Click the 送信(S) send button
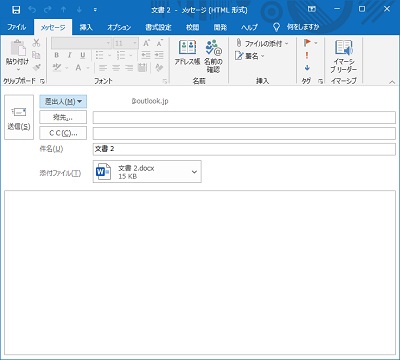The height and width of the screenshot is (360, 400). tap(19, 117)
